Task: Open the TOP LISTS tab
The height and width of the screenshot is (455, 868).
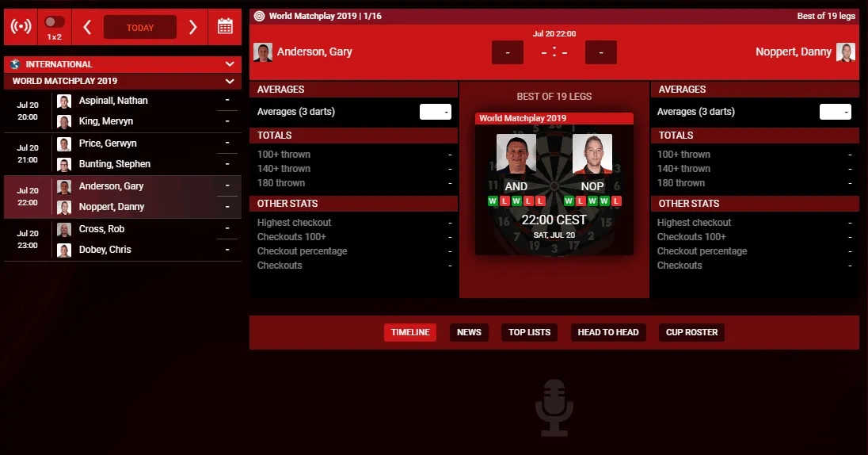Action: 529,332
